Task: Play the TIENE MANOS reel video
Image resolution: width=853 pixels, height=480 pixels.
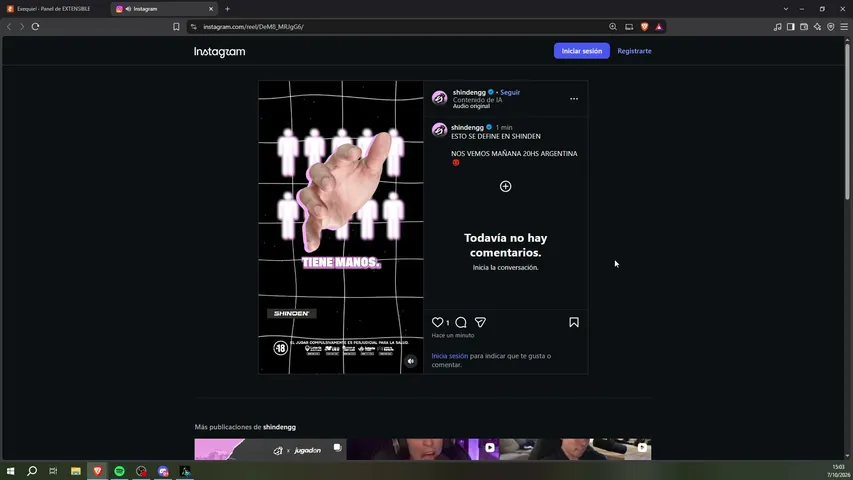Action: point(341,227)
